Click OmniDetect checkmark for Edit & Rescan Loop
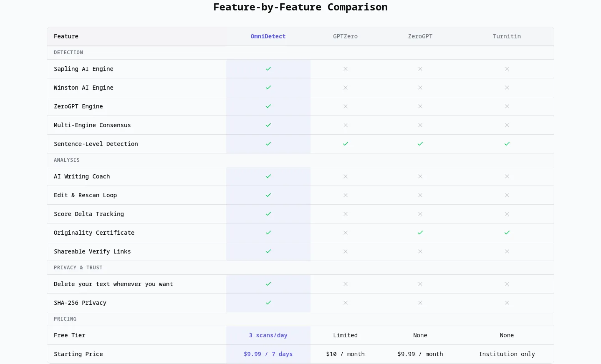 tap(268, 195)
